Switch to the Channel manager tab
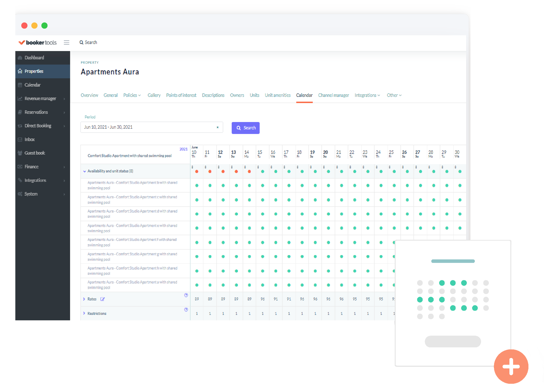The image size is (544, 392). (x=333, y=95)
